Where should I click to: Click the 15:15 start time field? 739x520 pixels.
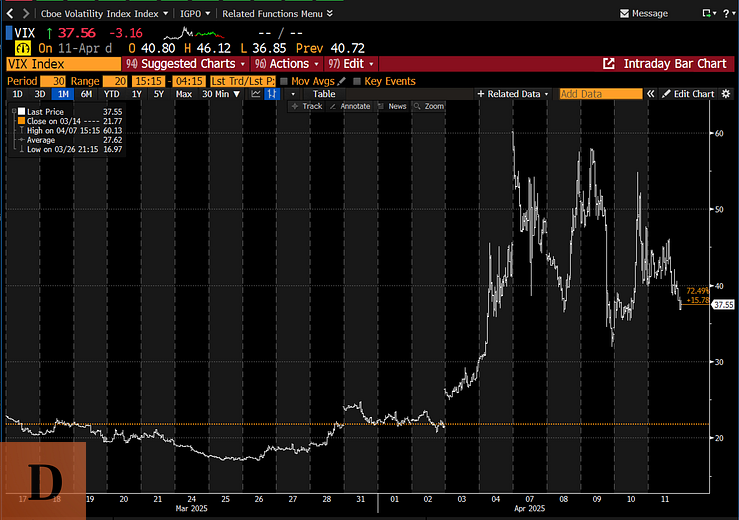[148, 81]
